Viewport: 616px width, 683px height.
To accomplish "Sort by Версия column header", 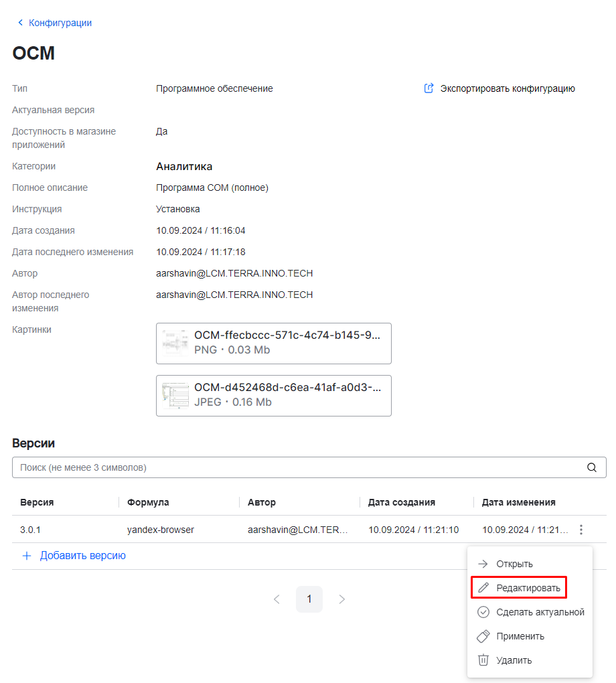I will [x=37, y=502].
